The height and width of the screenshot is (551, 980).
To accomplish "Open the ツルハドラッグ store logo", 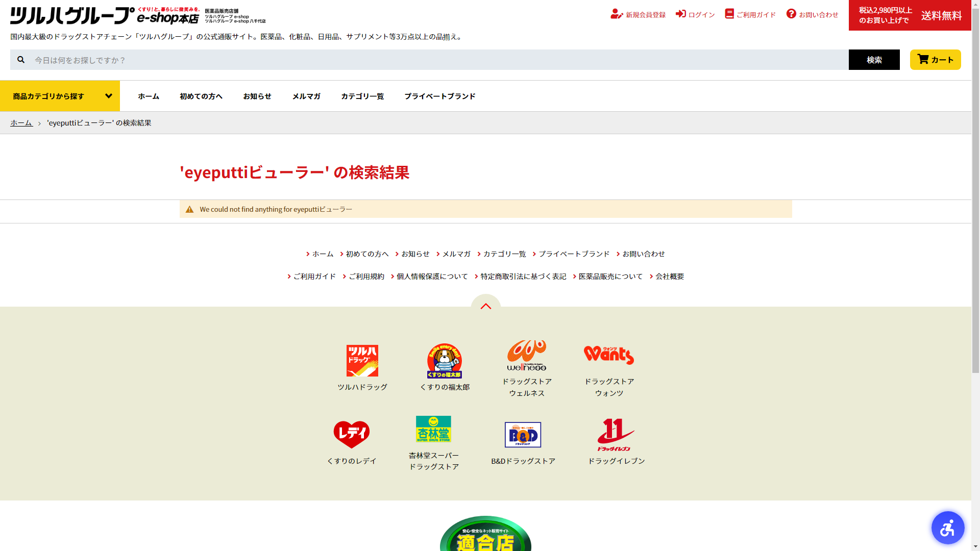I will 362,361.
